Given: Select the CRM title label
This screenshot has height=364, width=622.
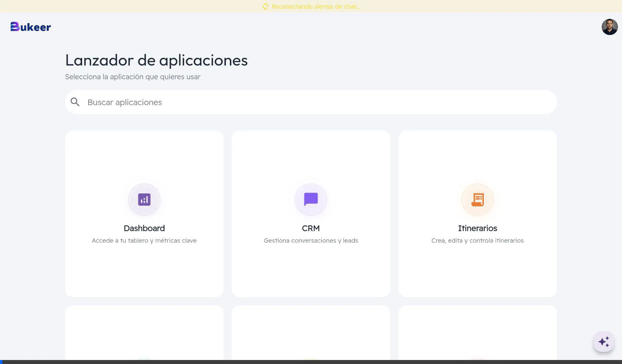Looking at the screenshot, I should pyautogui.click(x=311, y=228).
